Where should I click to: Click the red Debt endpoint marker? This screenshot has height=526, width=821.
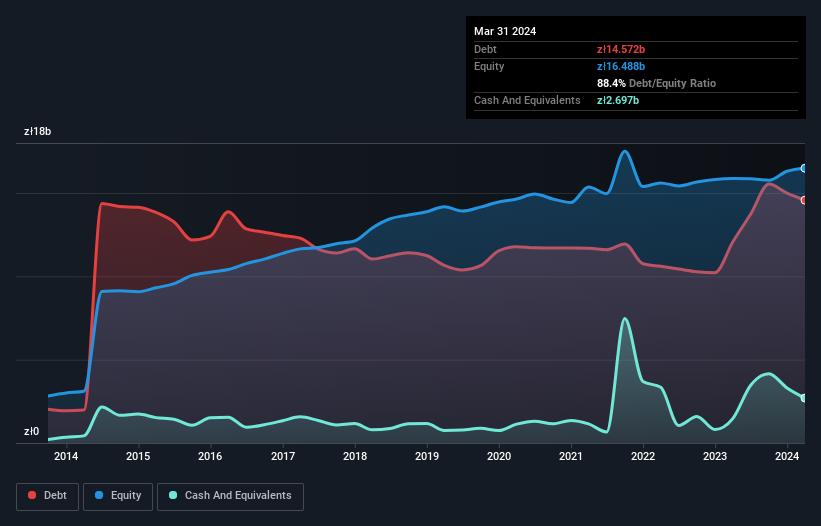pos(804,200)
